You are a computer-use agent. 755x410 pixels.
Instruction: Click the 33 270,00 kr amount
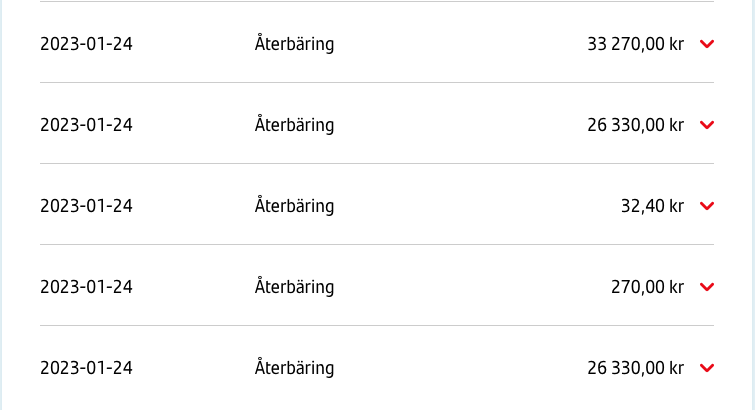click(636, 44)
